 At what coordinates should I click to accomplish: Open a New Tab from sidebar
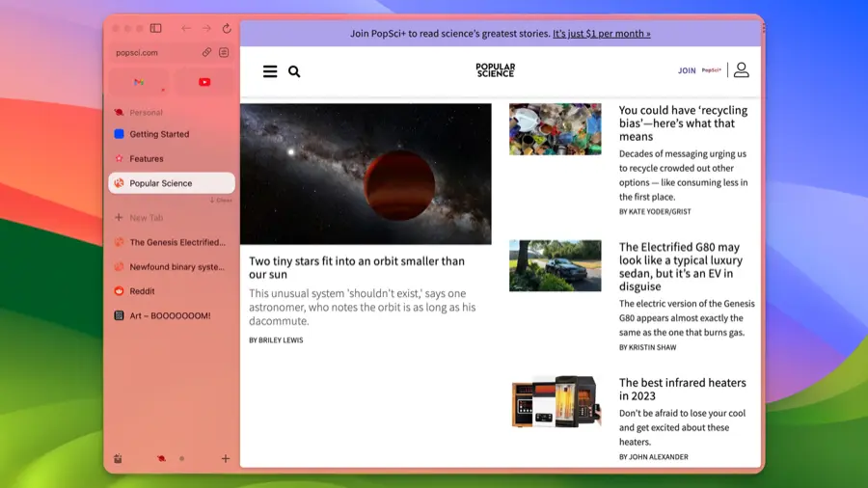point(172,217)
